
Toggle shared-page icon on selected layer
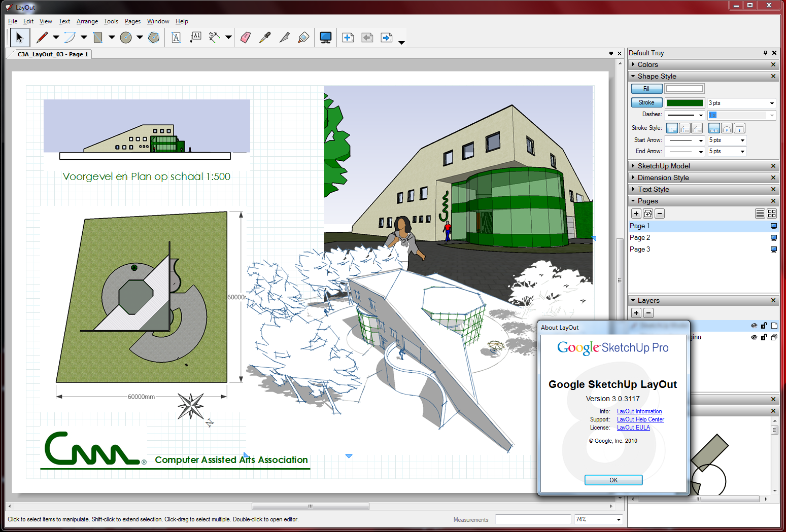coord(774,326)
